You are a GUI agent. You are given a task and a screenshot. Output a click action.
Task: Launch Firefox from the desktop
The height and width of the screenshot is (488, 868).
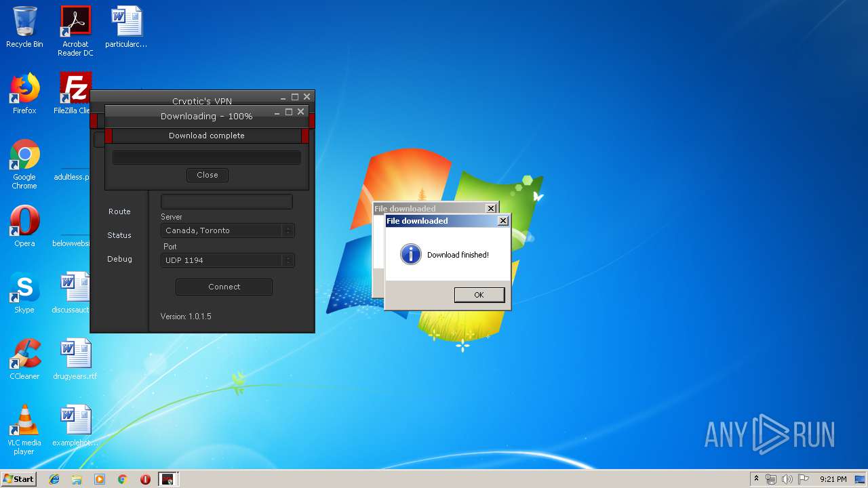point(24,94)
